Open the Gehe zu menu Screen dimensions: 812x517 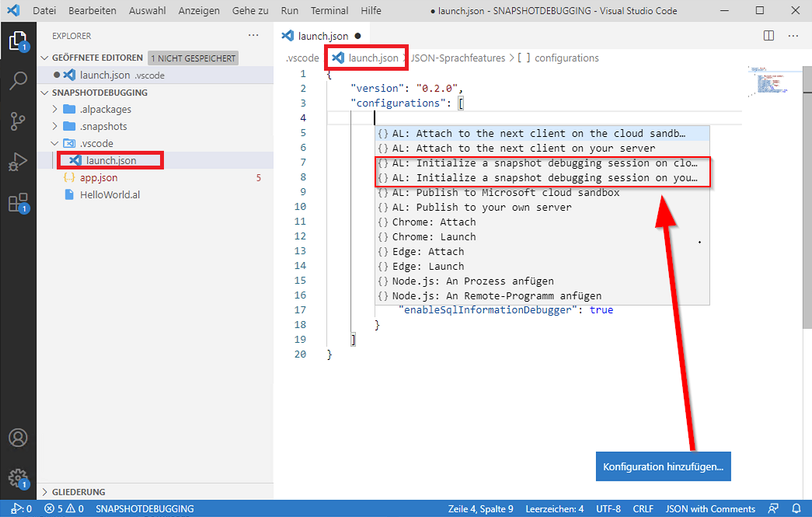pyautogui.click(x=250, y=10)
